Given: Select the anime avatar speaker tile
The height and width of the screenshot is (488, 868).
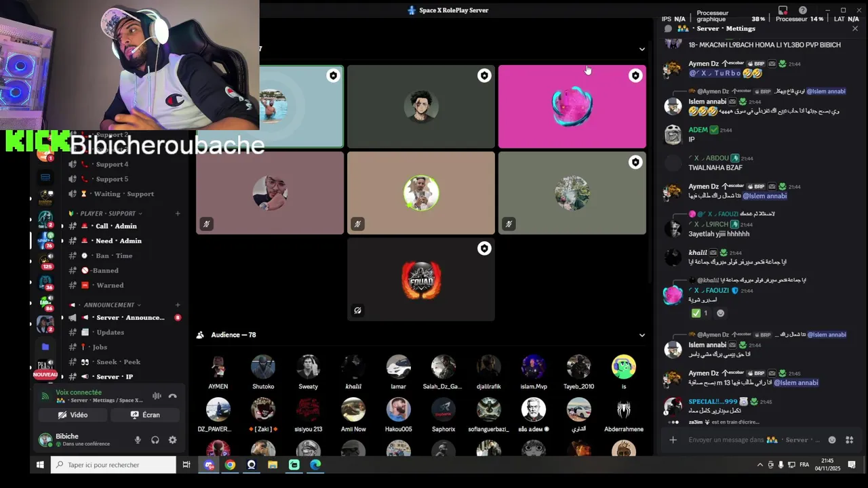Looking at the screenshot, I should [421, 106].
